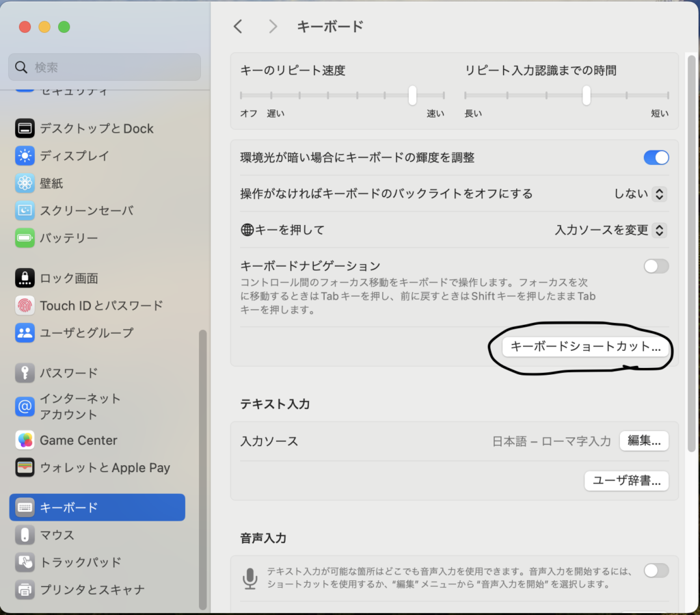Select ロック画面 in the sidebar
Image resolution: width=700 pixels, height=615 pixels.
point(68,278)
